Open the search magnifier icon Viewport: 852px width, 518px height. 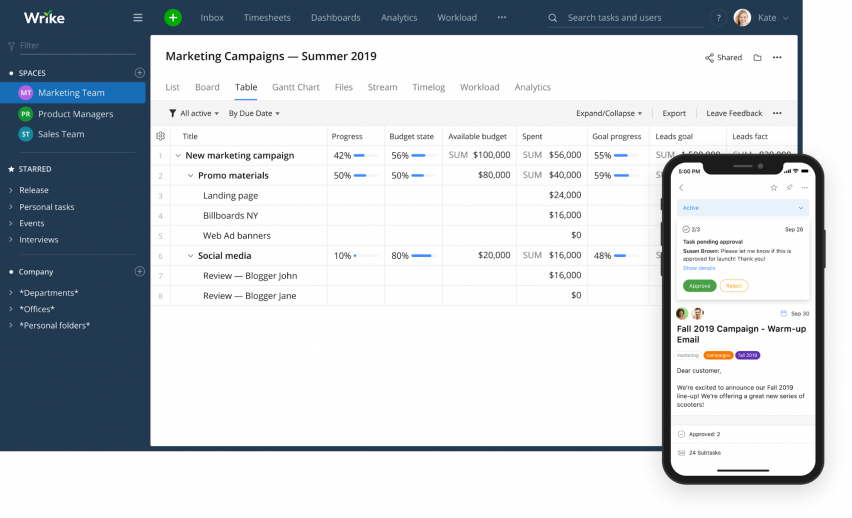553,18
